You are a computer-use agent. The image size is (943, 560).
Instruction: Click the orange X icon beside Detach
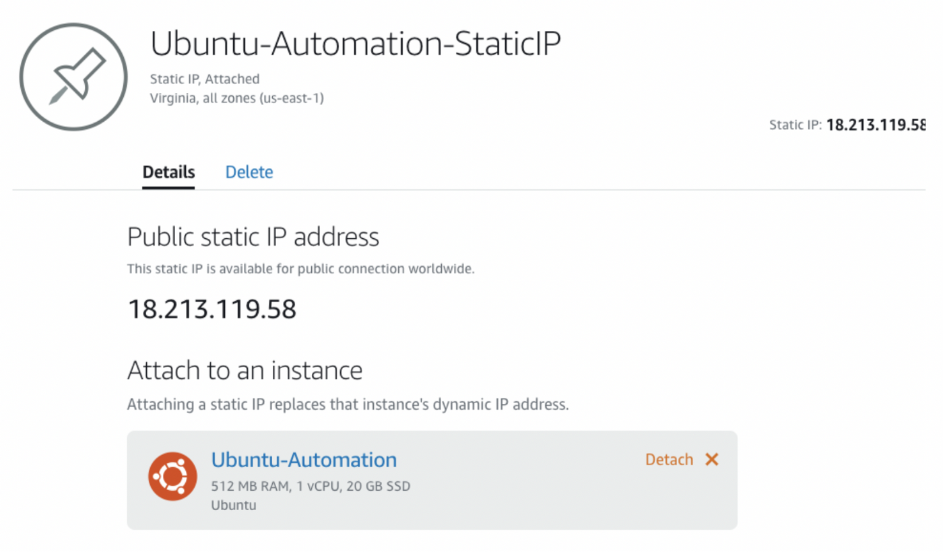712,460
